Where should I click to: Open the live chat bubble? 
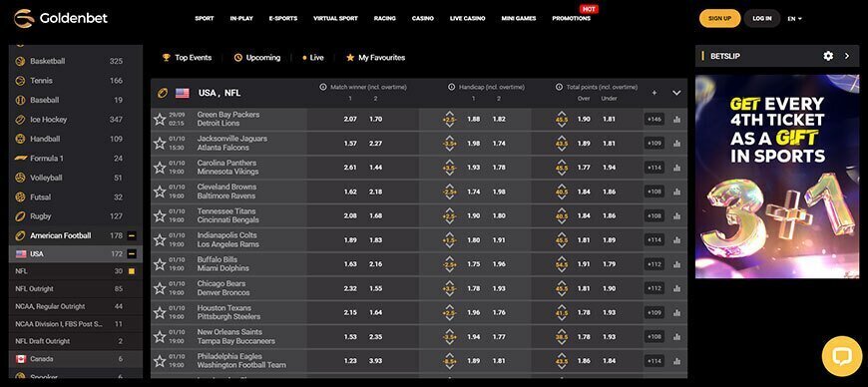click(842, 356)
